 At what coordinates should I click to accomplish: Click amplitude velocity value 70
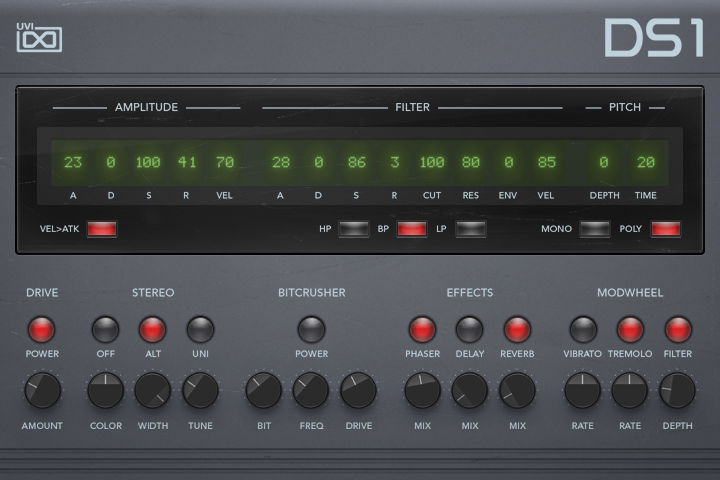point(225,162)
